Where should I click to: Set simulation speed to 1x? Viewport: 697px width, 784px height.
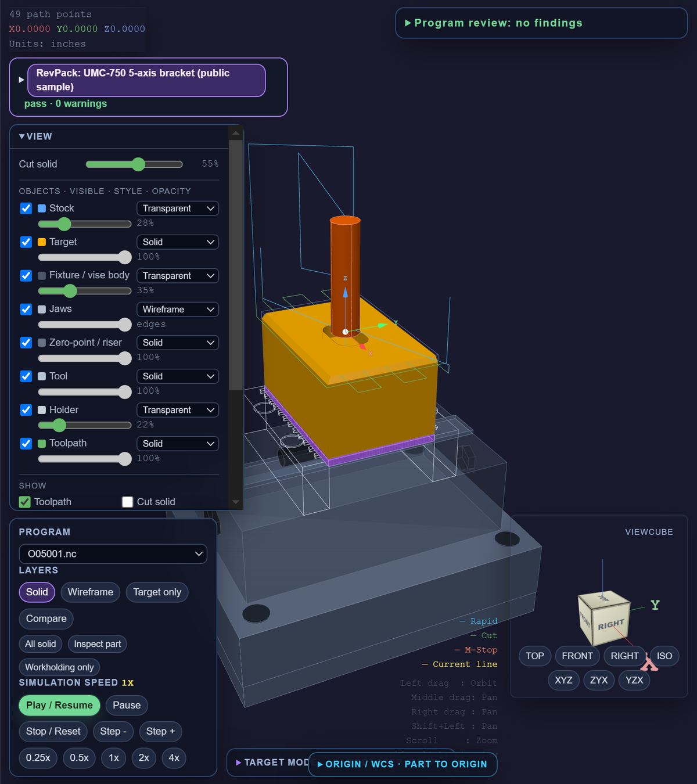click(x=114, y=758)
